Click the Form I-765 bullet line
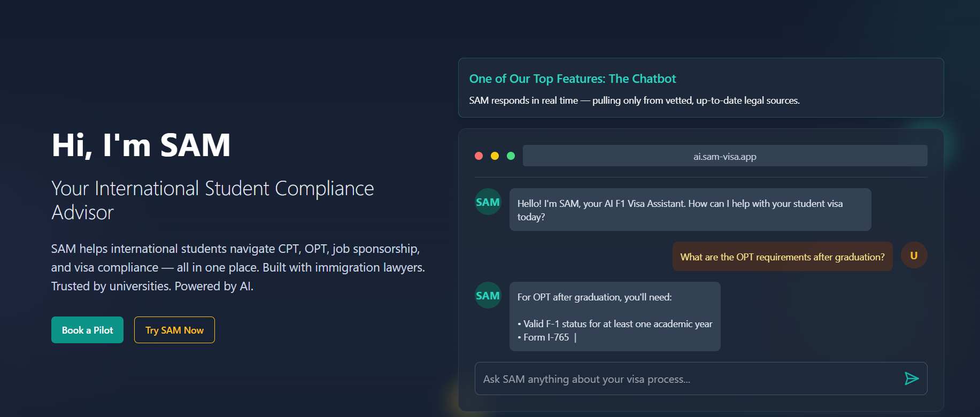 tap(546, 337)
